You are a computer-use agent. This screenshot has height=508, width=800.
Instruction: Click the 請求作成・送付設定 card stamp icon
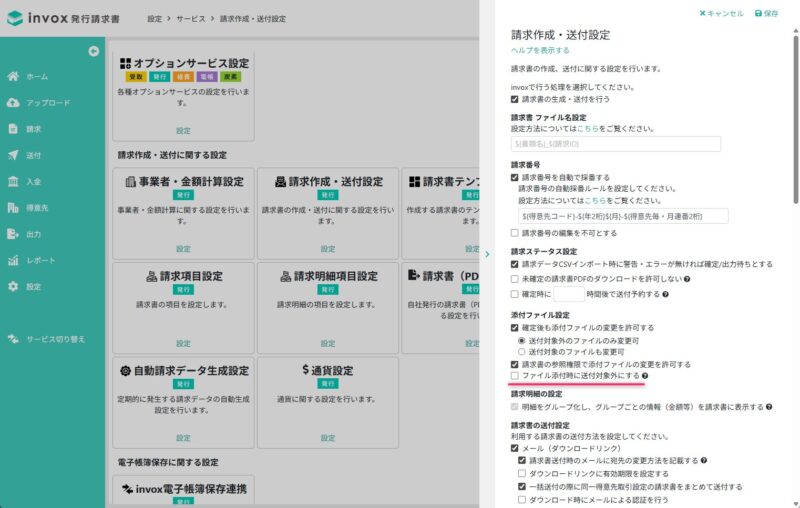pos(280,182)
